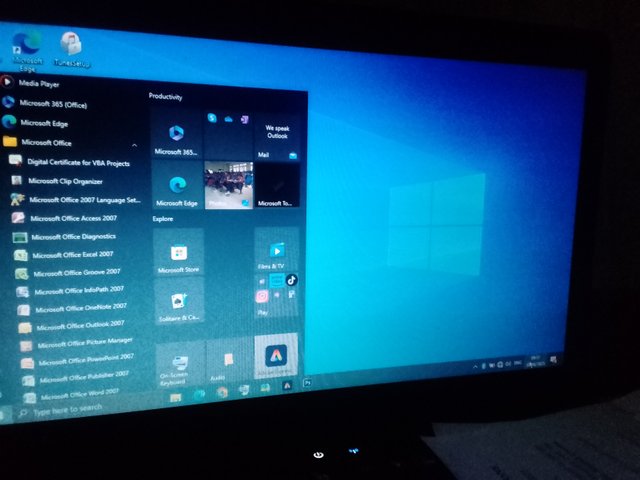Viewport: 640px width, 480px height.
Task: Open OneNote icon in the Office tile folder
Action: coord(244,120)
